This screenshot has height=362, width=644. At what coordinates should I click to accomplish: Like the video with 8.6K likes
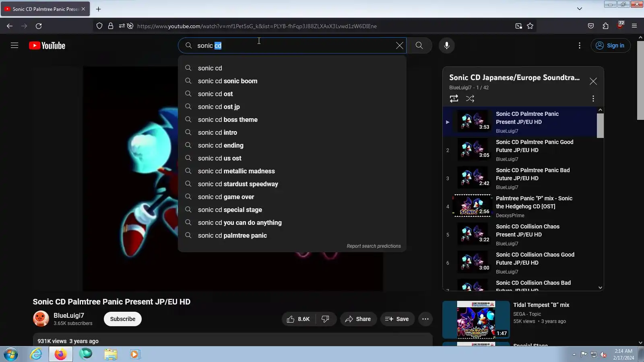click(x=298, y=319)
